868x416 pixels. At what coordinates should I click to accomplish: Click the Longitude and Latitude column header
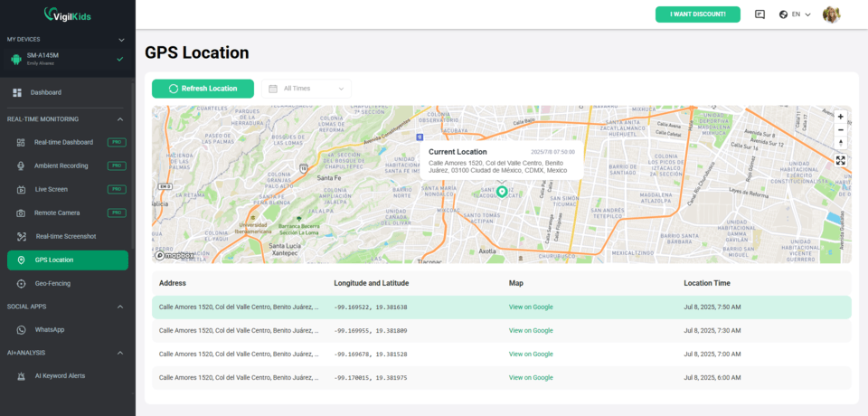pyautogui.click(x=372, y=283)
